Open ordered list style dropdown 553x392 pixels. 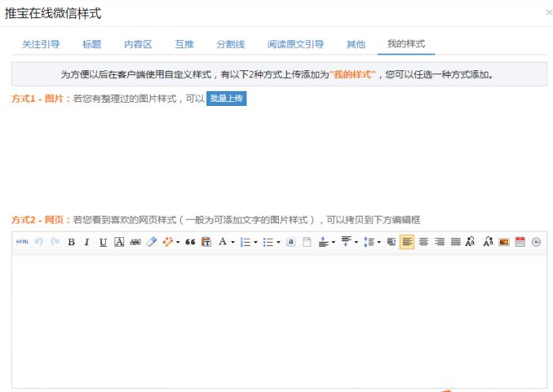256,242
